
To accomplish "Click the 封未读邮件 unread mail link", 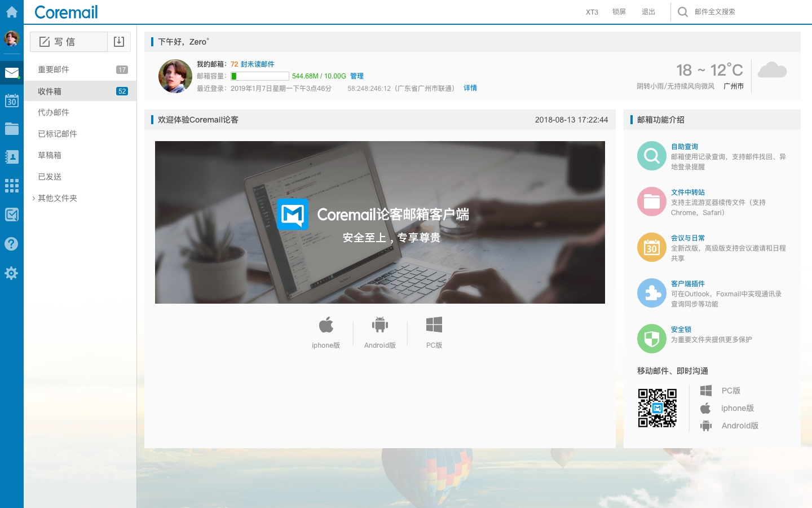I will pos(258,64).
